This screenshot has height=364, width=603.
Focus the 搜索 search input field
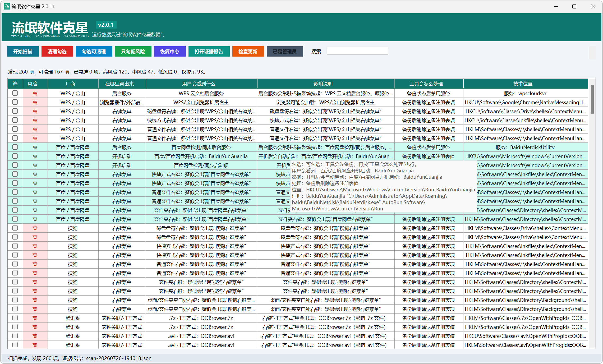pos(357,51)
